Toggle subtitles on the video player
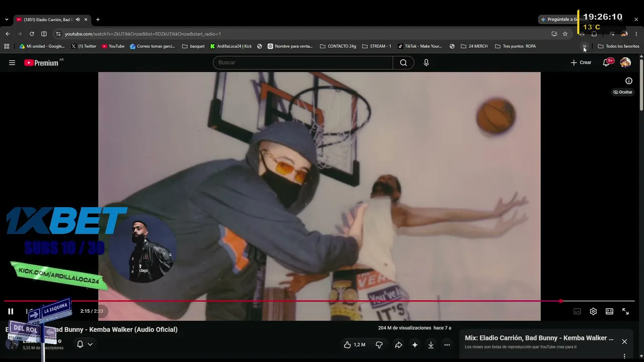This screenshot has width=644, height=362. click(x=577, y=311)
